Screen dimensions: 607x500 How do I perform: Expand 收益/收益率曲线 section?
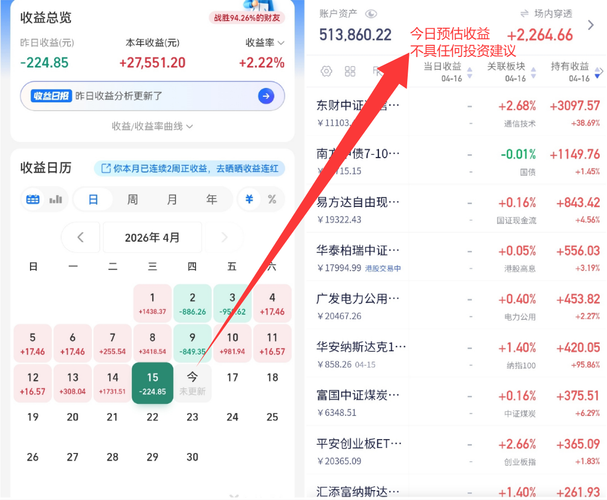(x=152, y=126)
